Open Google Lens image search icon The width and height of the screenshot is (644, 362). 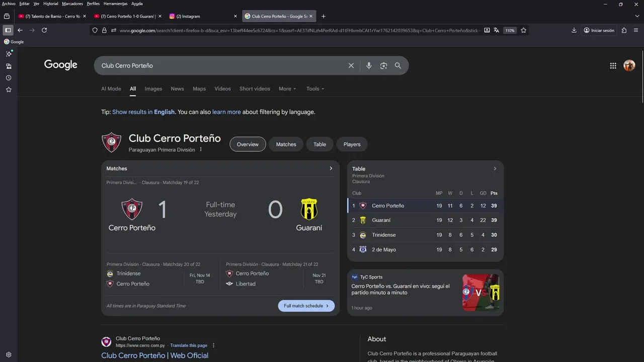pyautogui.click(x=383, y=66)
